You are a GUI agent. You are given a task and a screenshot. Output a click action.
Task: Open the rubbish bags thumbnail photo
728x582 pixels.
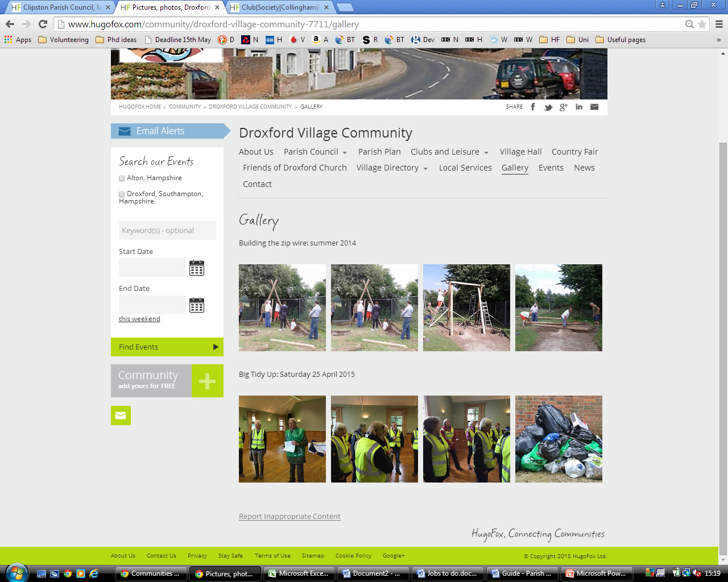click(x=559, y=439)
